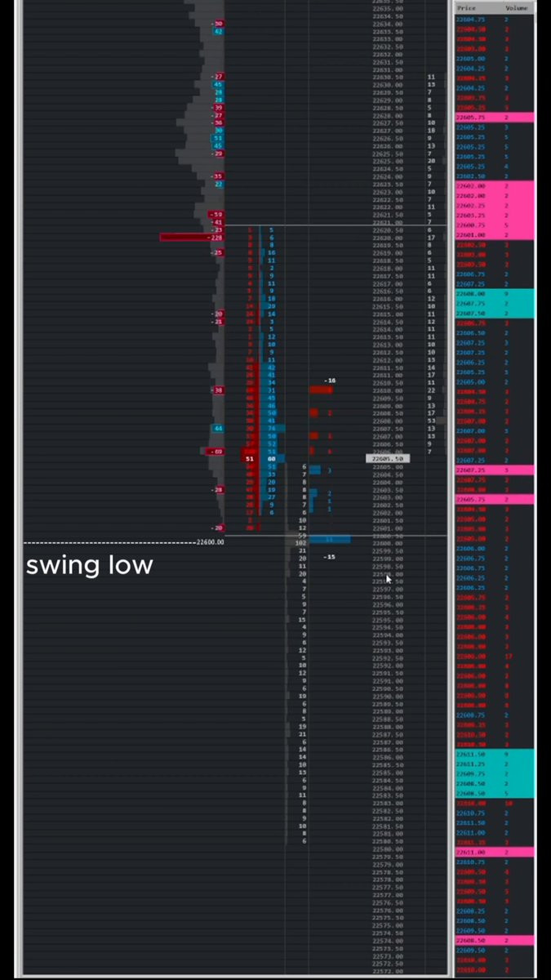Select the pink-highlighted 22607.25 trade row
The image size is (551, 980).
494,470
